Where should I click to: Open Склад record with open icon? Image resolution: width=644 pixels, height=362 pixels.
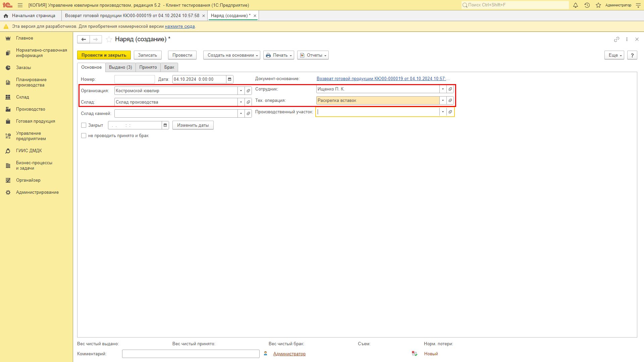pos(249,102)
